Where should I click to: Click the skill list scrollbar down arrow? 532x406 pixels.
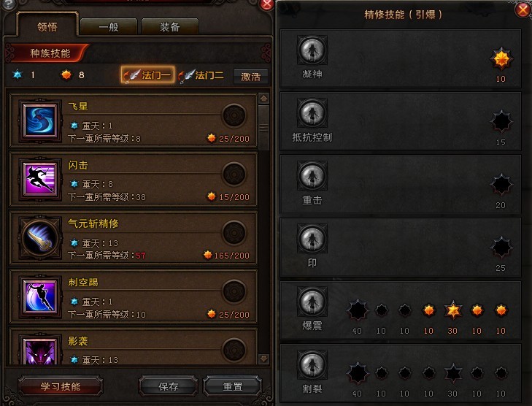[263, 359]
